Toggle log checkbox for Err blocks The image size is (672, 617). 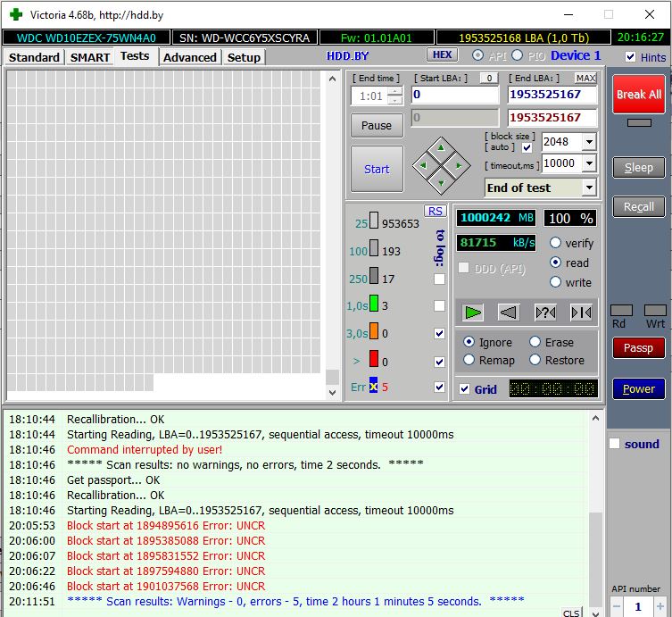(439, 387)
